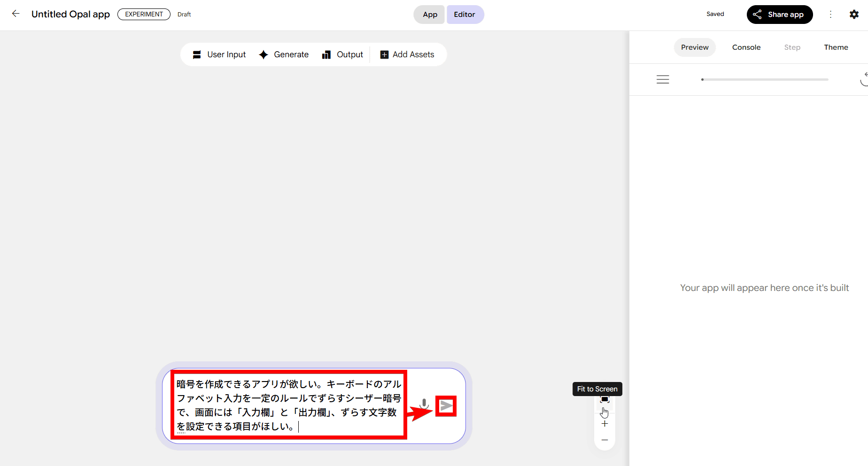Zoom out with the minus icon
Image resolution: width=868 pixels, height=466 pixels.
604,440
